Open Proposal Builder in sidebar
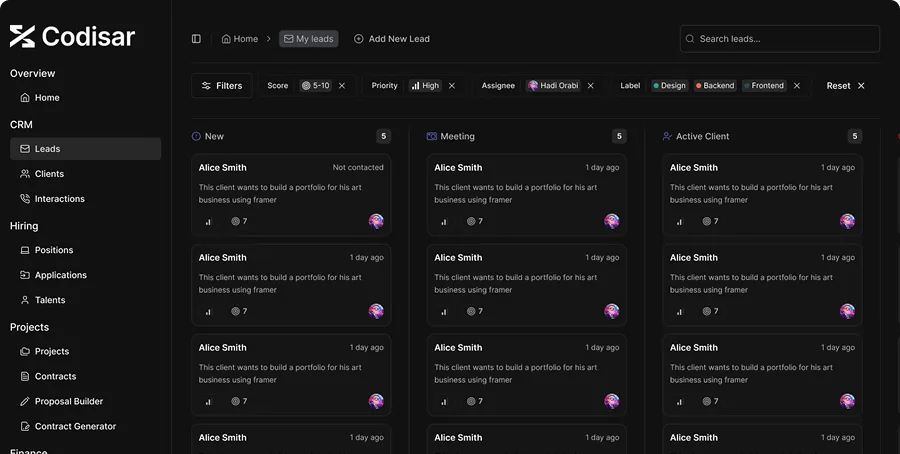 pyautogui.click(x=68, y=402)
